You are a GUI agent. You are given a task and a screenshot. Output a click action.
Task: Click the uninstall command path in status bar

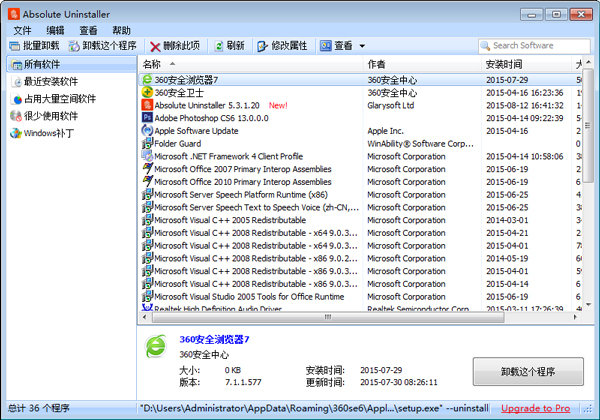tap(314, 408)
